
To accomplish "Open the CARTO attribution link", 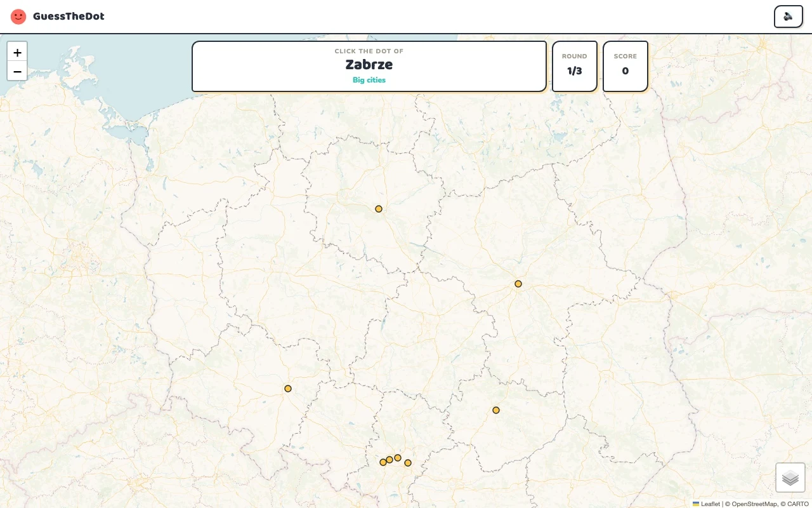I will (x=798, y=504).
